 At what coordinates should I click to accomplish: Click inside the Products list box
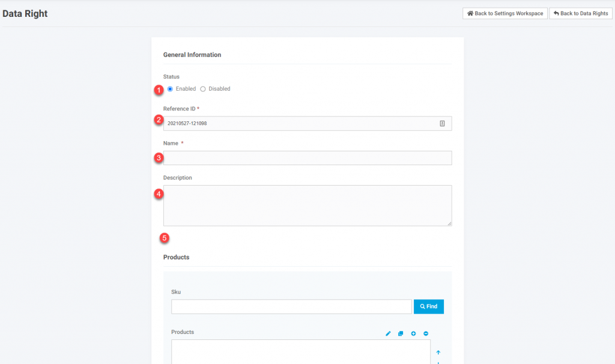(301, 352)
